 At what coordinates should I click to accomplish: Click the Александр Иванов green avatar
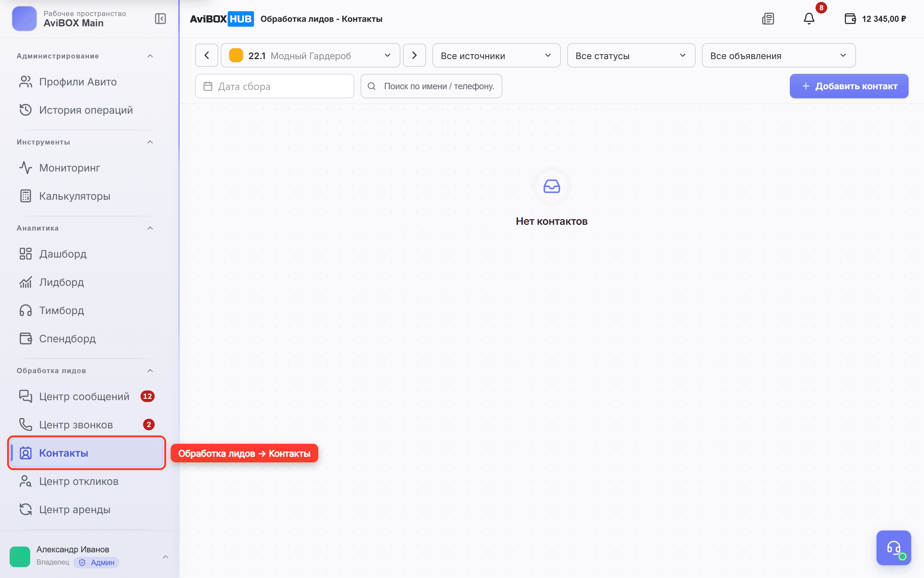[x=20, y=556]
